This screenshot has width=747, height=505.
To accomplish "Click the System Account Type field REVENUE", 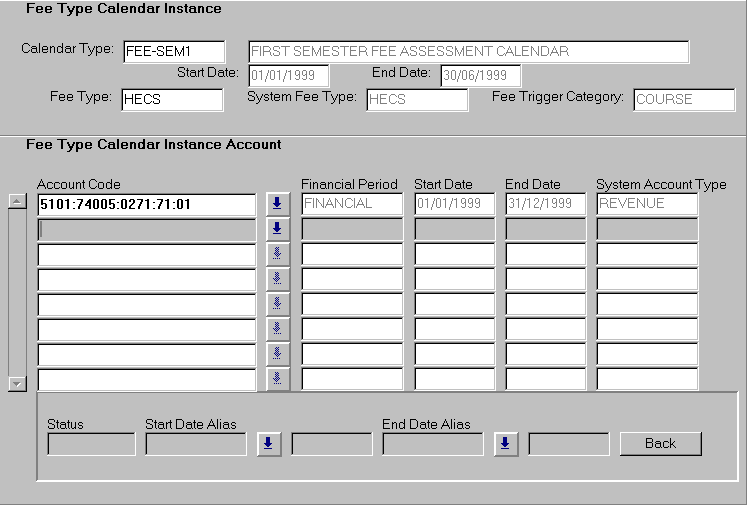I will click(x=647, y=204).
